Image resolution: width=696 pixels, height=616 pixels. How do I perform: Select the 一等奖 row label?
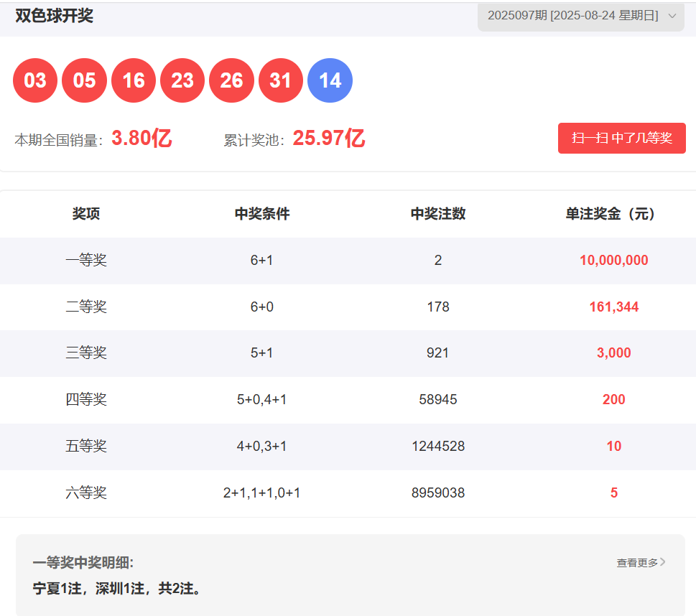pyautogui.click(x=86, y=261)
